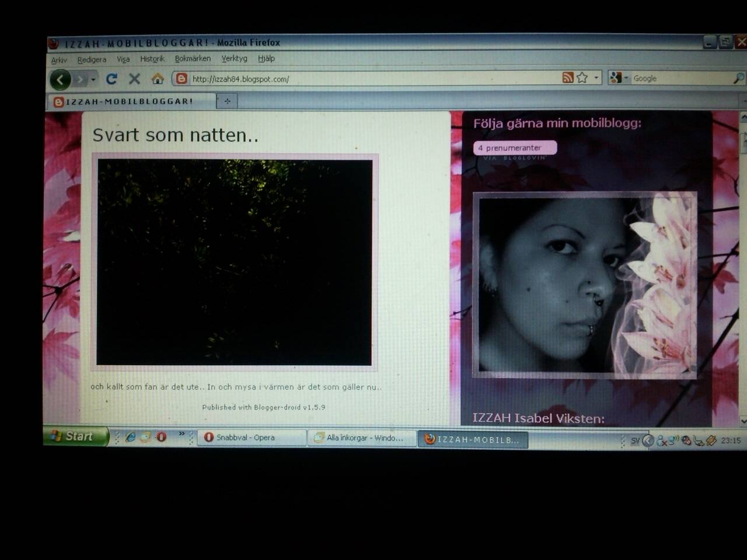This screenshot has height=560, width=747.
Task: Click the profile portrait with lilies
Action: click(x=585, y=285)
